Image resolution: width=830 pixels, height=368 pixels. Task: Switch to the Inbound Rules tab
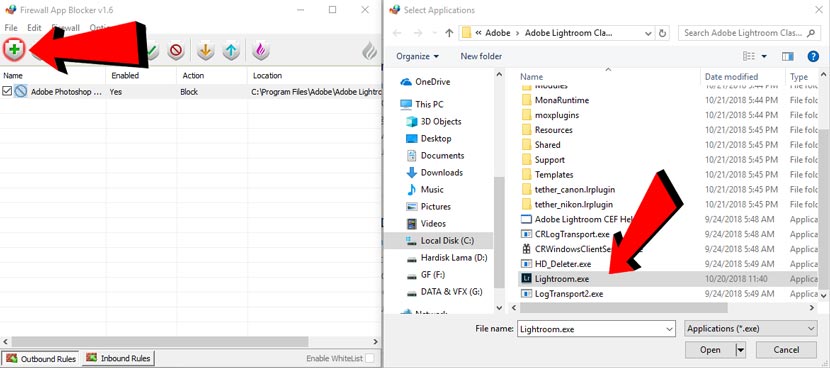pos(119,358)
